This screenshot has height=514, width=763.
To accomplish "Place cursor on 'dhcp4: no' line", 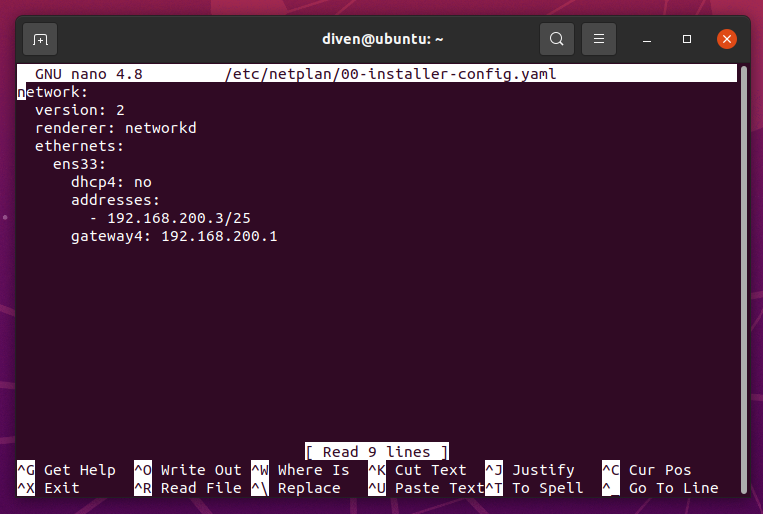I will coord(110,182).
